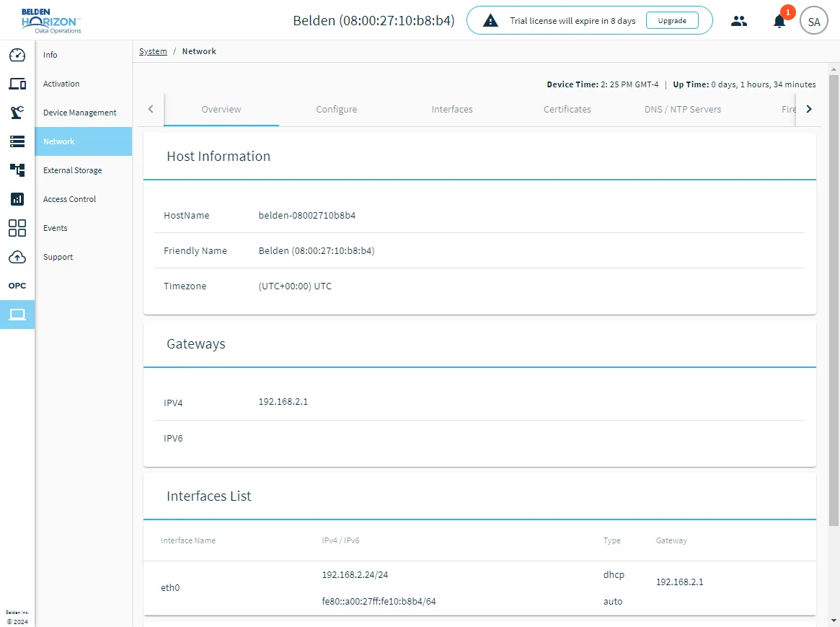This screenshot has width=840, height=627.
Task: Click the Friendly Name value in Host Information
Action: point(317,251)
